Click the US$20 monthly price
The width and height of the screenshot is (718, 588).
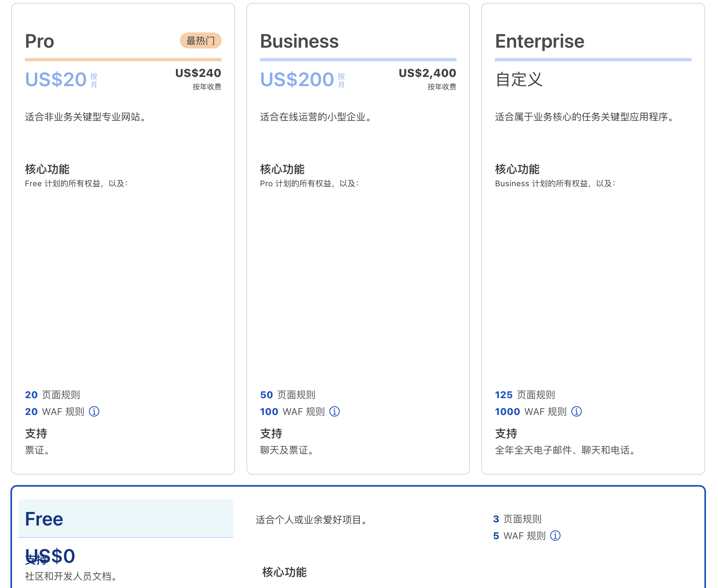[x=56, y=79]
